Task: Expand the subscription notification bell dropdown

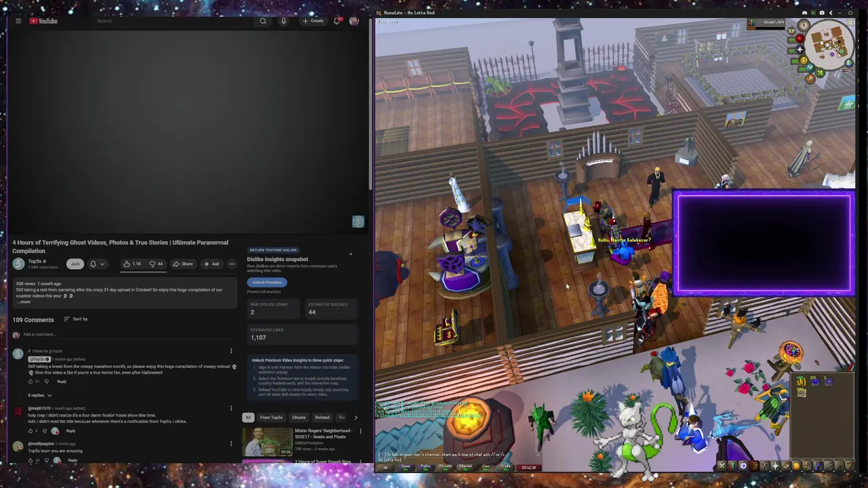Action: [x=97, y=264]
